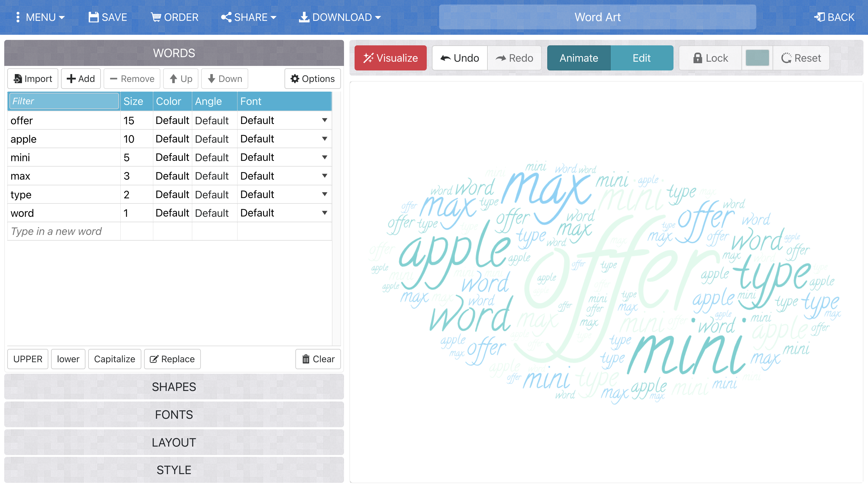The width and height of the screenshot is (868, 488).
Task: Open the SHAPES panel section
Action: click(x=174, y=386)
